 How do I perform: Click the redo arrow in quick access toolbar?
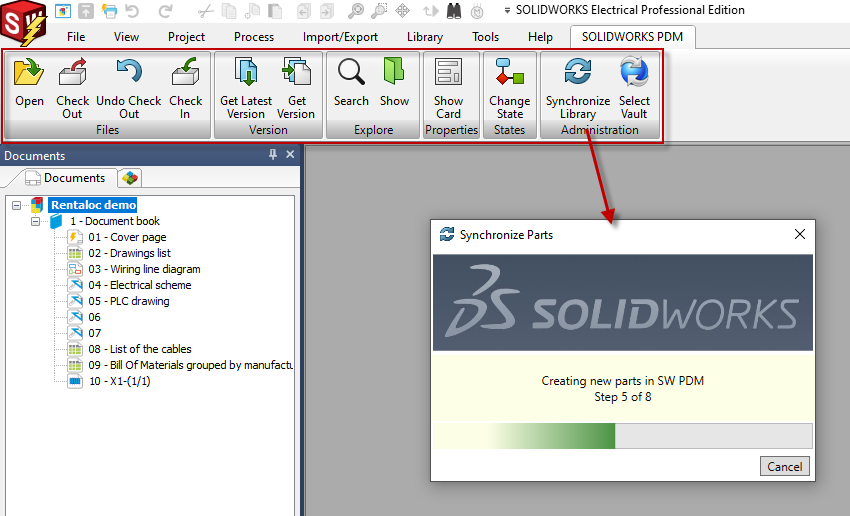tap(165, 11)
